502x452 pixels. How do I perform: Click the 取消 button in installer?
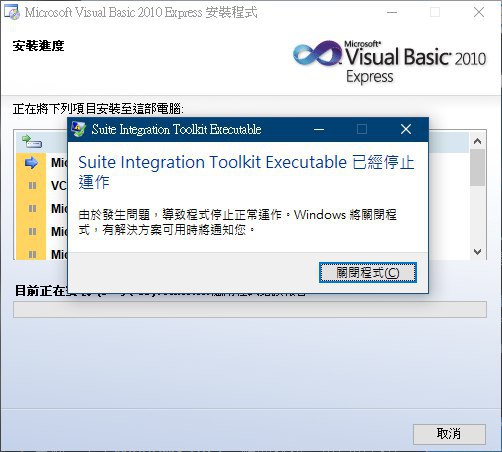[449, 434]
